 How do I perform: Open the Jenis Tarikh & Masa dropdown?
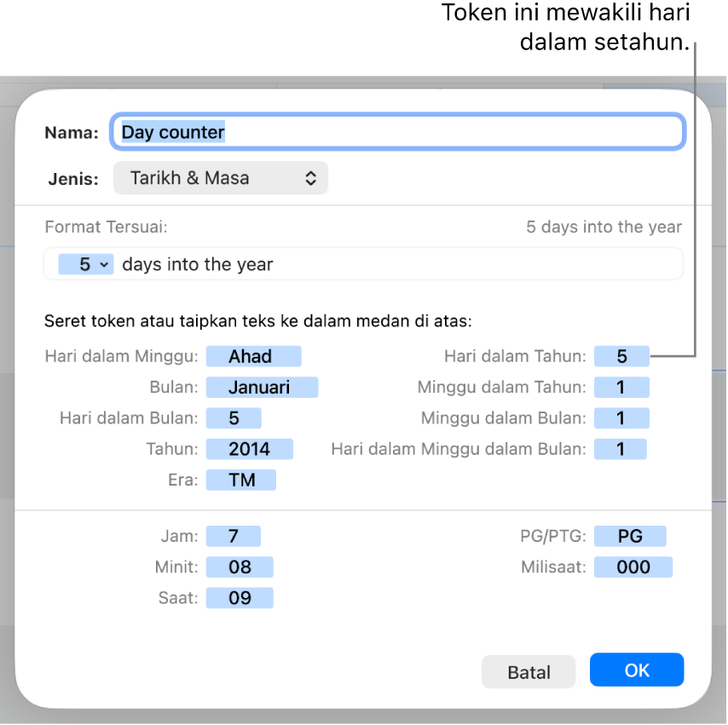pyautogui.click(x=221, y=178)
